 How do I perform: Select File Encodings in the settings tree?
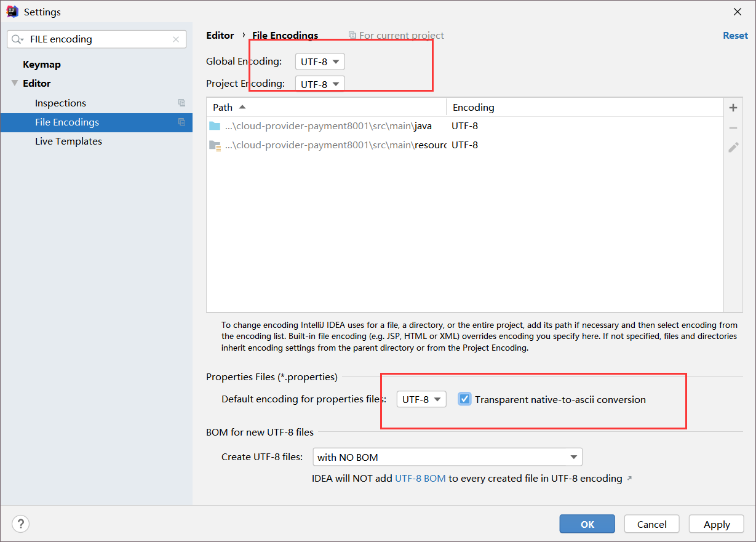(97, 122)
